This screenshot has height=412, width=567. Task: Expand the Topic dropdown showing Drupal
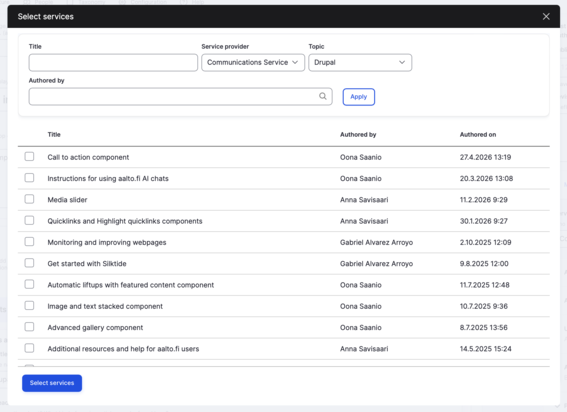[360, 63]
